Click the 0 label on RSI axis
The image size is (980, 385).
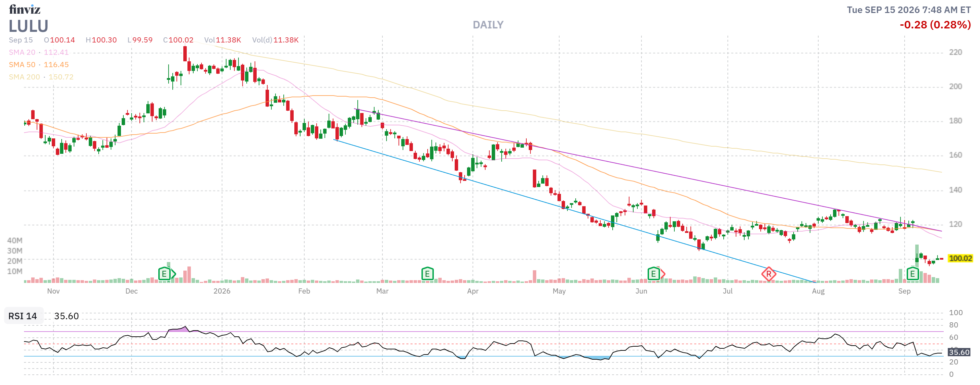coord(951,374)
